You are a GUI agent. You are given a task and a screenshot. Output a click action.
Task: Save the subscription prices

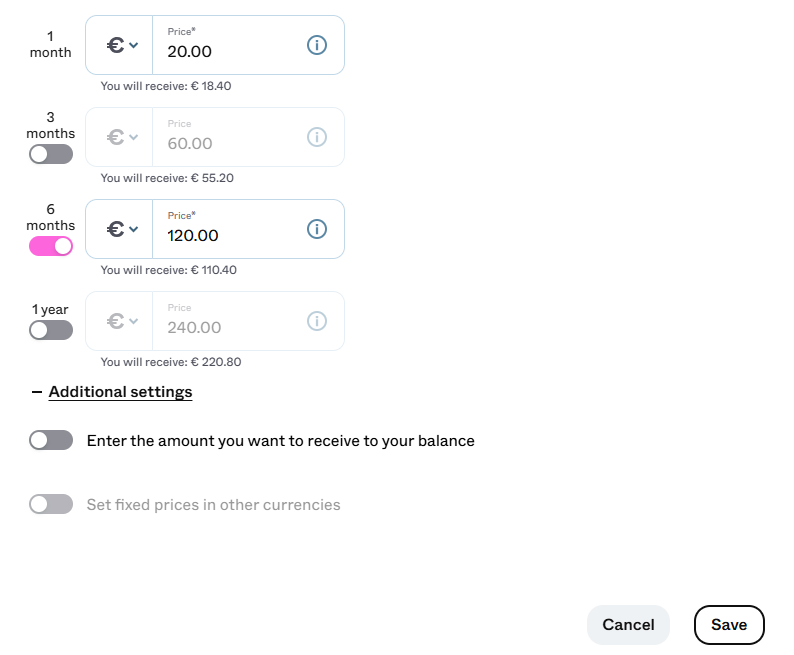point(729,625)
